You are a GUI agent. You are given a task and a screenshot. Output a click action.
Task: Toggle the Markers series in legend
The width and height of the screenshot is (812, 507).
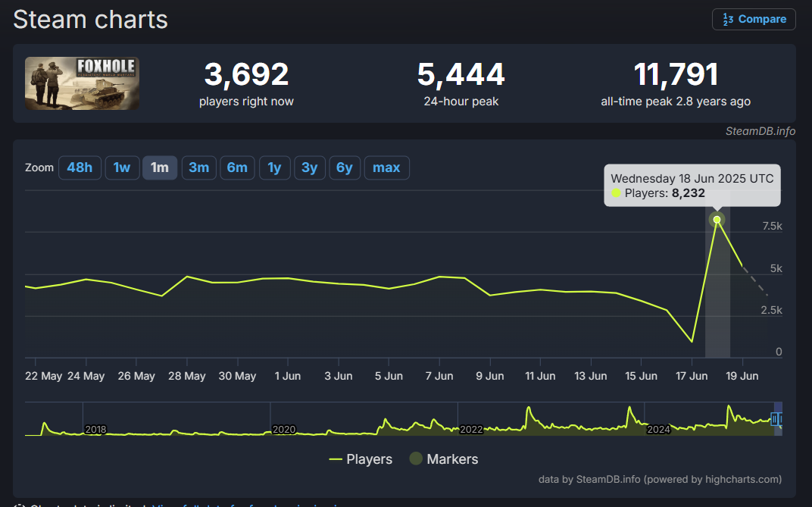tap(444, 459)
